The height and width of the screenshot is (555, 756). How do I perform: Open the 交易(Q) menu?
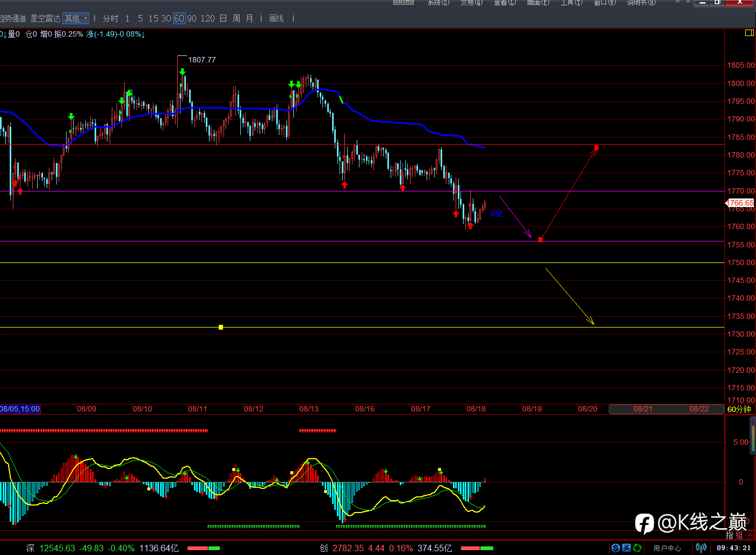tap(471, 3)
